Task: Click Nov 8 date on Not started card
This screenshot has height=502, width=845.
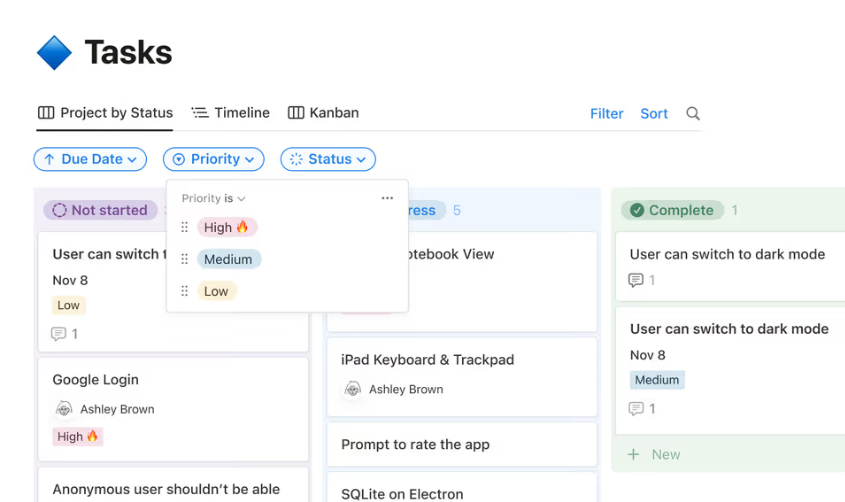Action: coord(70,280)
